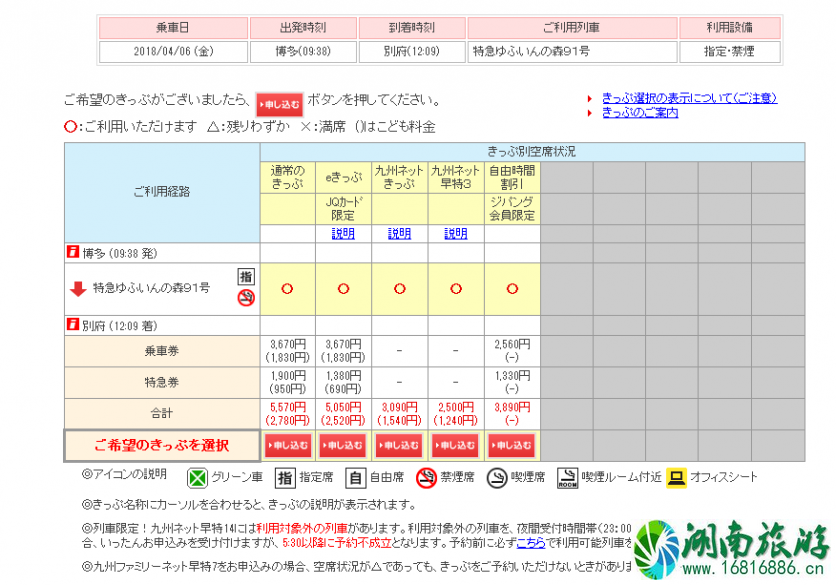Click the グリーン車 icon in the legend
836x585 pixels.
click(x=197, y=478)
